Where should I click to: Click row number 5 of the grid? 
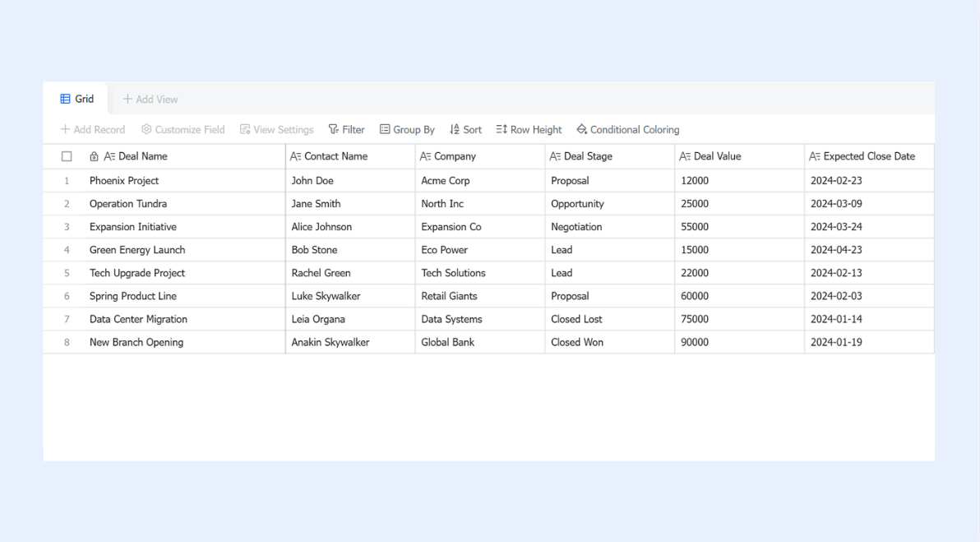(67, 273)
